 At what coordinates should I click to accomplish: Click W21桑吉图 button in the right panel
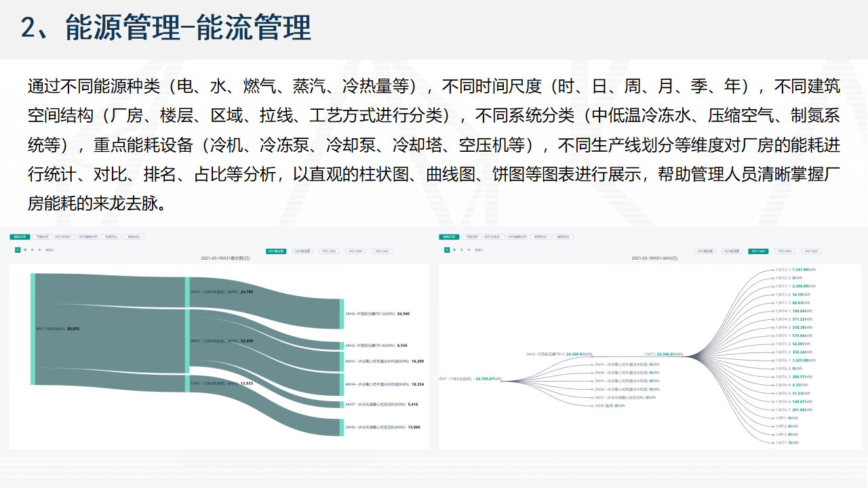point(705,251)
